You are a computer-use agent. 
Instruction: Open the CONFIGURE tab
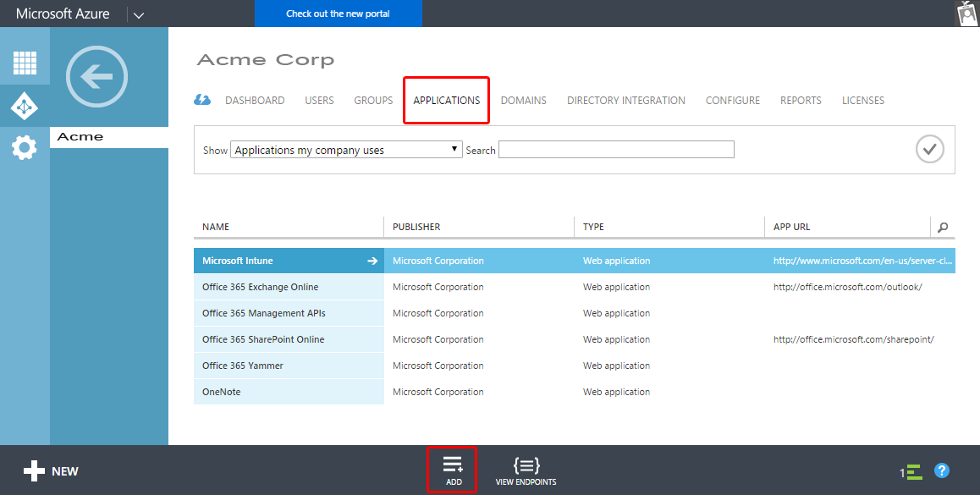733,100
